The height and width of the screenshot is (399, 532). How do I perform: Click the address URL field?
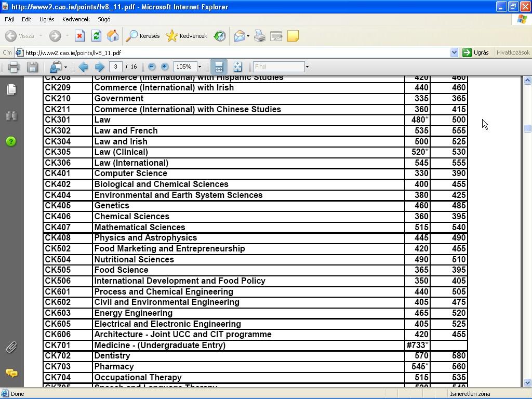(236, 52)
